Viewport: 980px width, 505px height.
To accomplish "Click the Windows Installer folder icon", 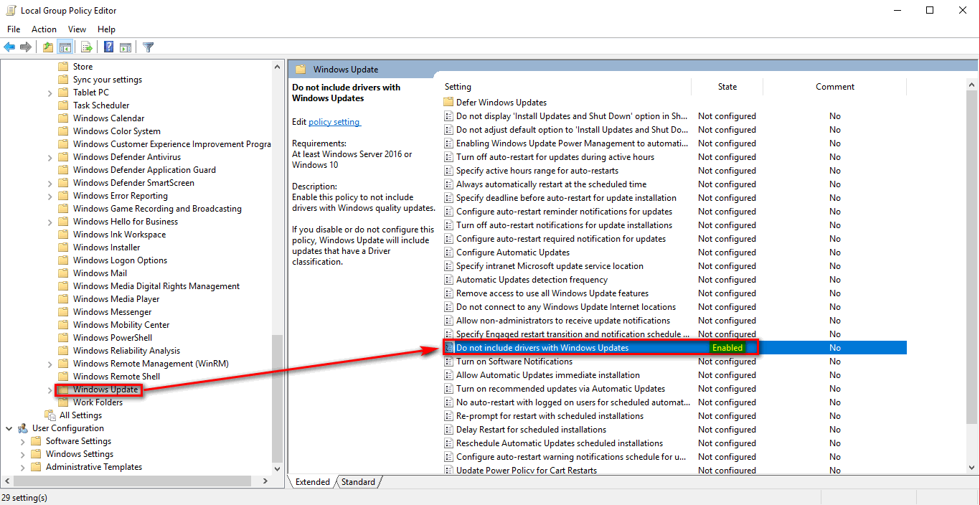I will [63, 247].
